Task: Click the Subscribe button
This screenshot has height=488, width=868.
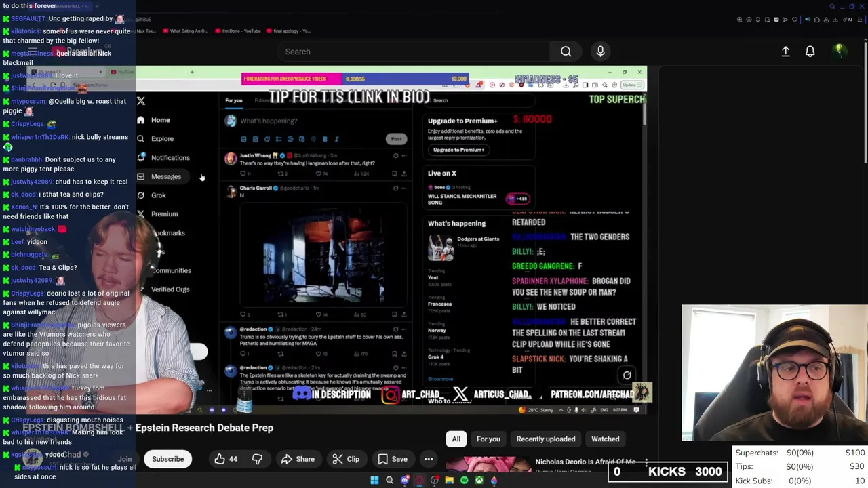Action: (167, 459)
